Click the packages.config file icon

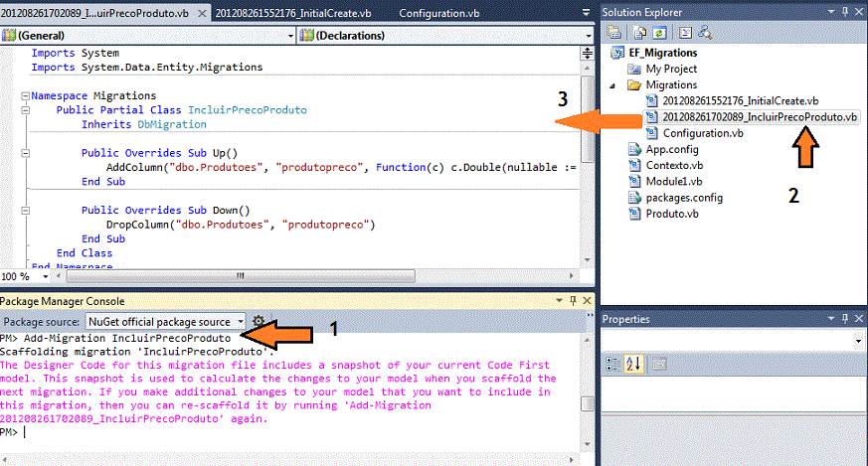coord(634,197)
